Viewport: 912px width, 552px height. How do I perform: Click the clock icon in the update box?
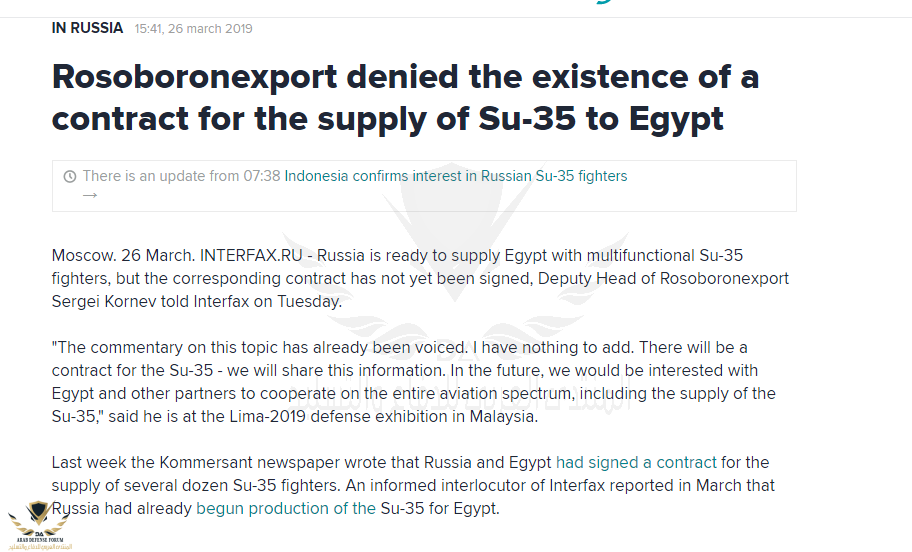click(69, 177)
